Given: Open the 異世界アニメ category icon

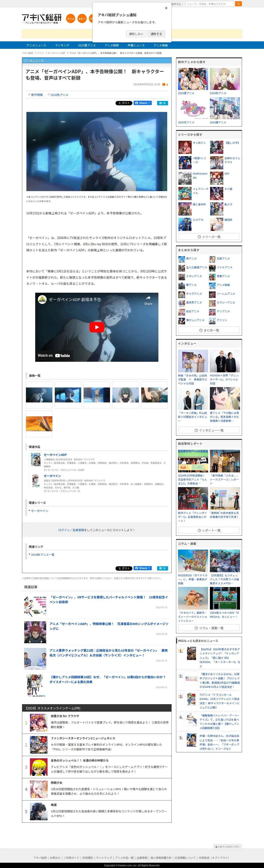Looking at the screenshot, I should click(181, 303).
